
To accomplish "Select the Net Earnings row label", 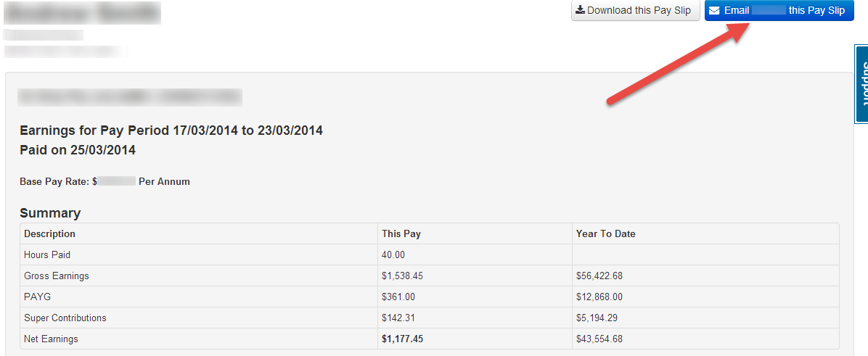I will [x=51, y=339].
